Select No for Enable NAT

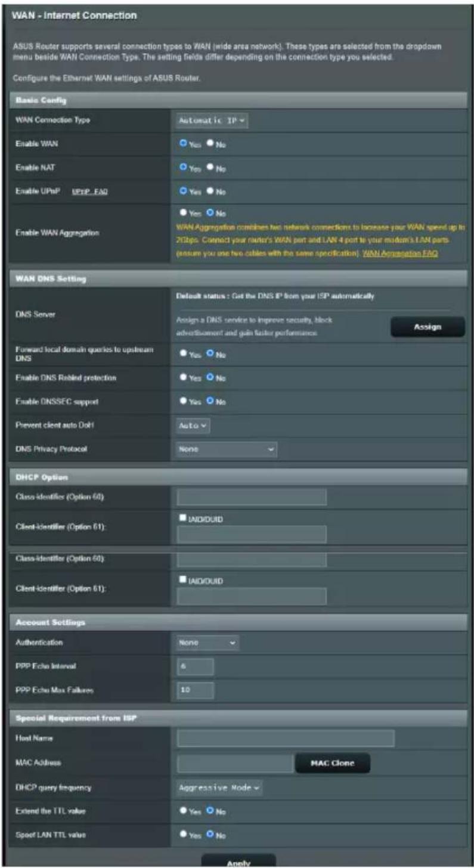pyautogui.click(x=210, y=168)
